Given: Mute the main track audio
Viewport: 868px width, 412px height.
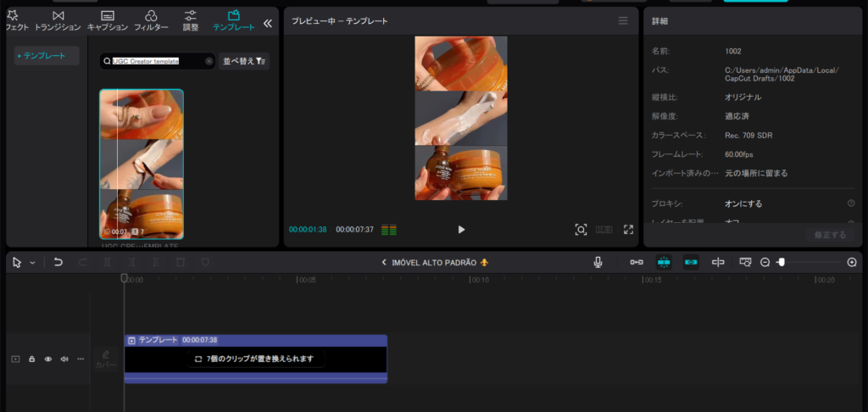Looking at the screenshot, I should [64, 359].
